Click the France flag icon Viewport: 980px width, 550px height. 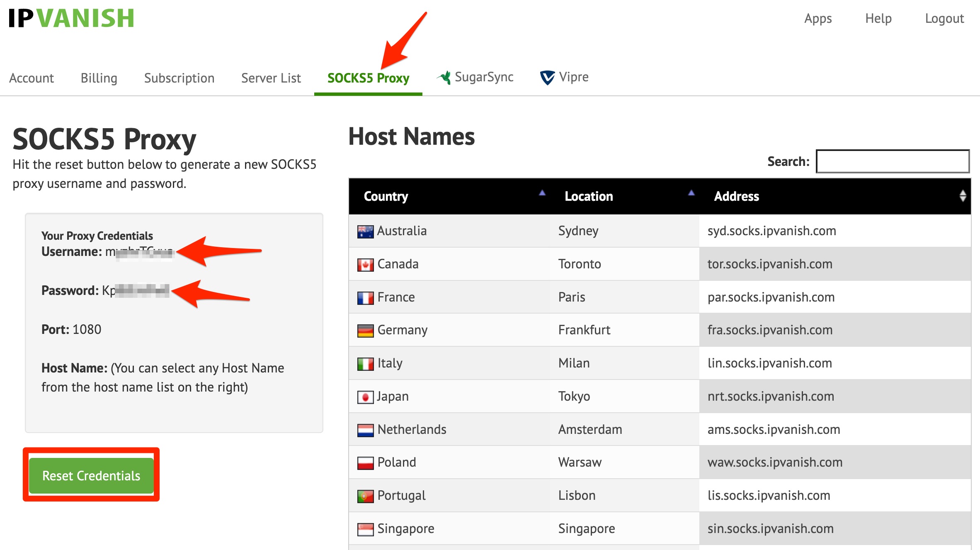coord(365,298)
